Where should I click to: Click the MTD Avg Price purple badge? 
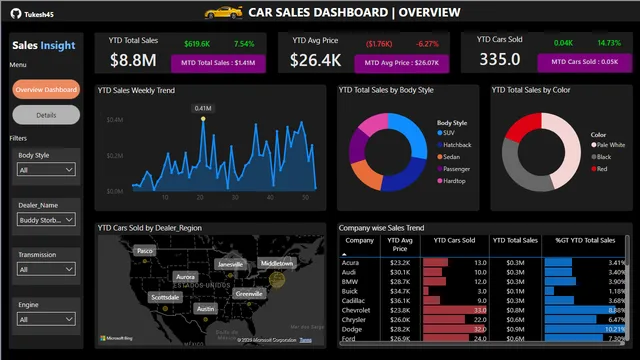(402, 63)
